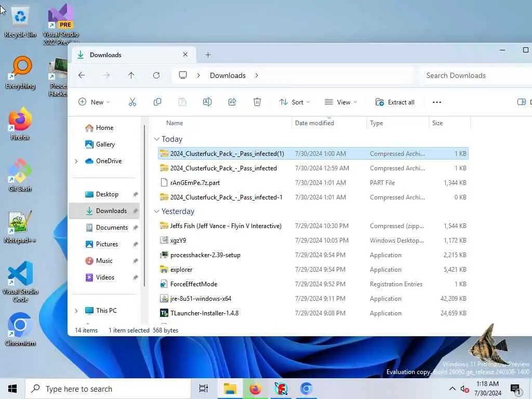Open Firefox desktop shortcut
This screenshot has height=399, width=532.
coord(20,124)
